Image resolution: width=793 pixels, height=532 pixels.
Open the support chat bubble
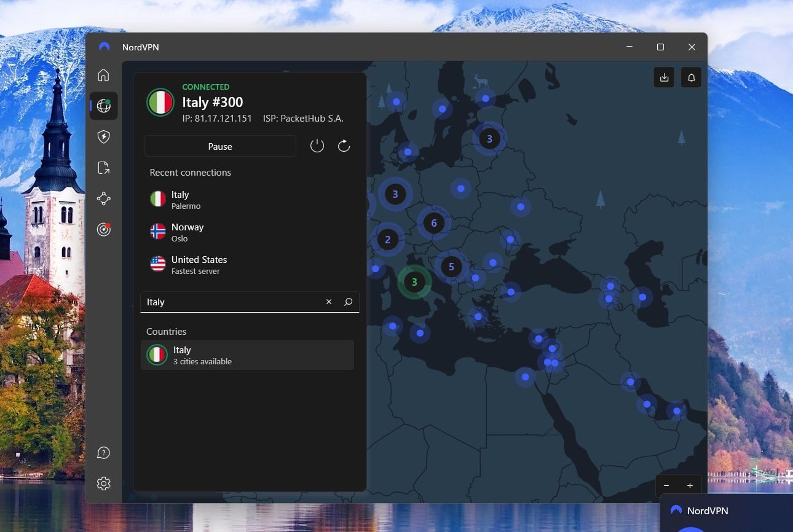coord(103,452)
